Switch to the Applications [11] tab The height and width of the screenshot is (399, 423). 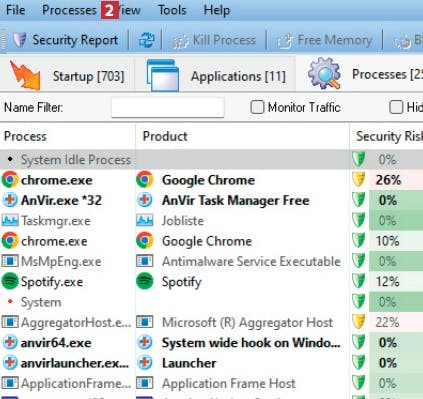tap(215, 75)
